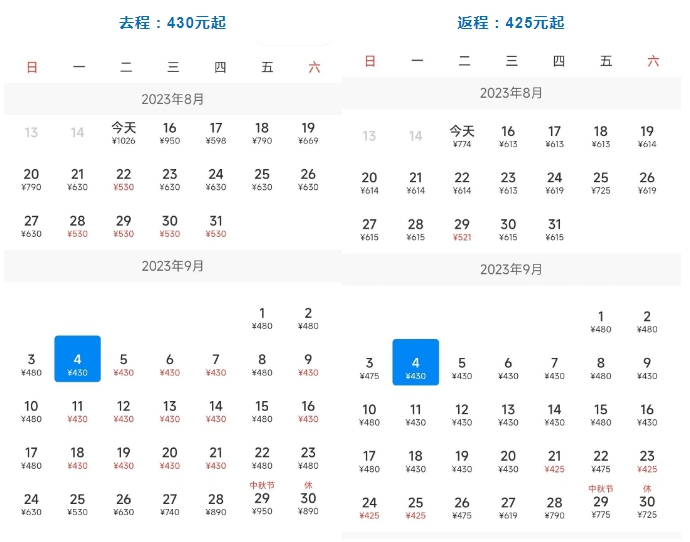Viewport: 690px width, 542px height.
Task: Choose September 1 at ¥480 for departure
Action: [262, 318]
